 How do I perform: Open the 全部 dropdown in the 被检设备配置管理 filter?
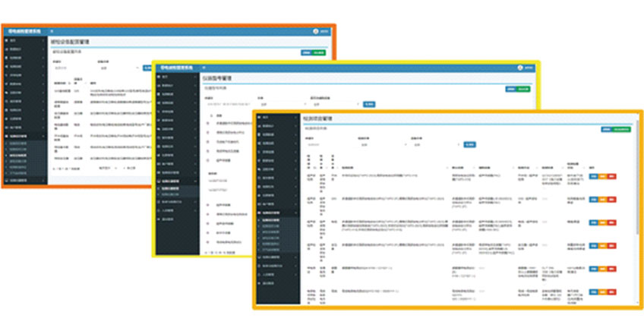coord(114,67)
